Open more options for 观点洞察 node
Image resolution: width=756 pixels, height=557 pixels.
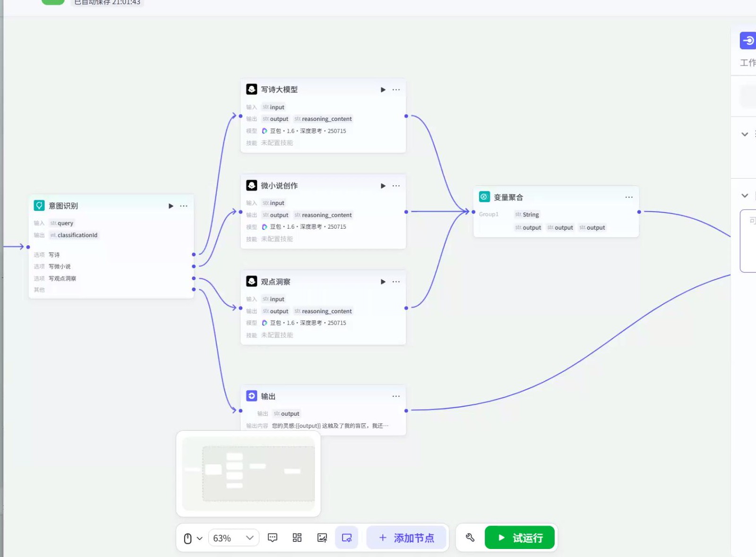pyautogui.click(x=396, y=282)
